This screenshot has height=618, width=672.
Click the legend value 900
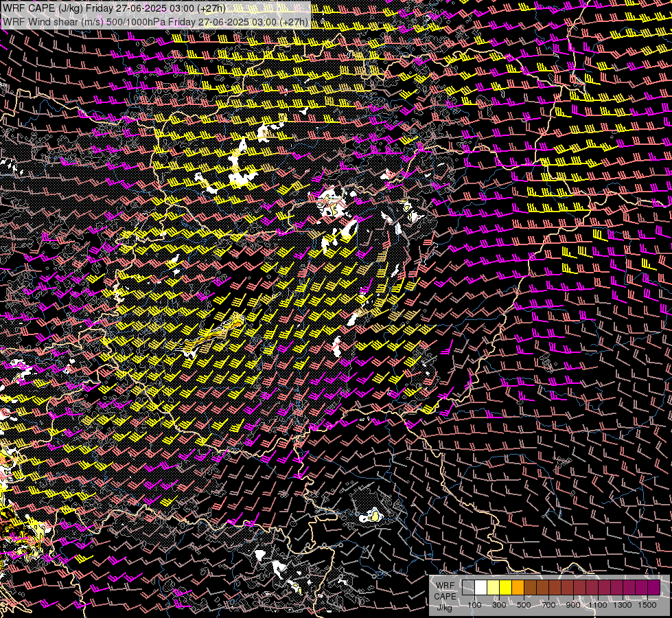[x=573, y=605]
